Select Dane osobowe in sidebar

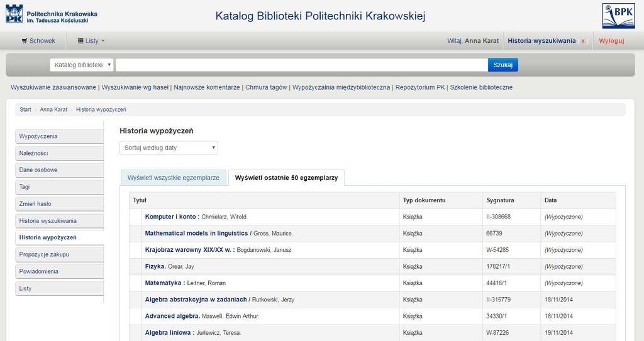(59, 170)
